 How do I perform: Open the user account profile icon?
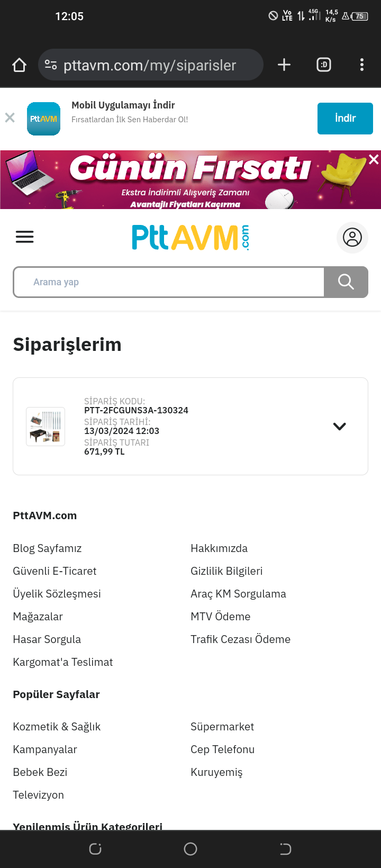click(352, 238)
